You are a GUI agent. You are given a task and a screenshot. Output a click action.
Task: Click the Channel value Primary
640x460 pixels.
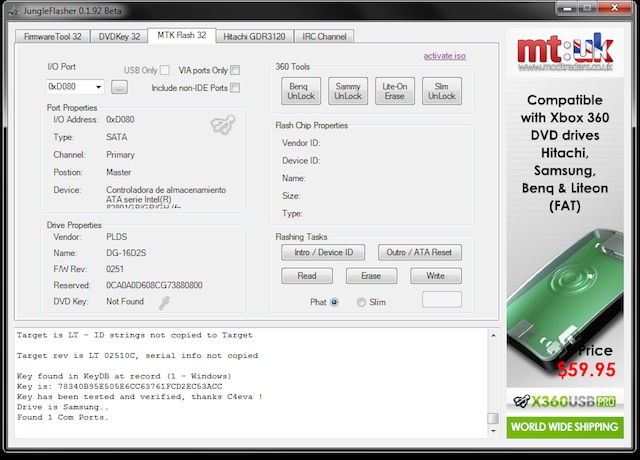click(120, 155)
